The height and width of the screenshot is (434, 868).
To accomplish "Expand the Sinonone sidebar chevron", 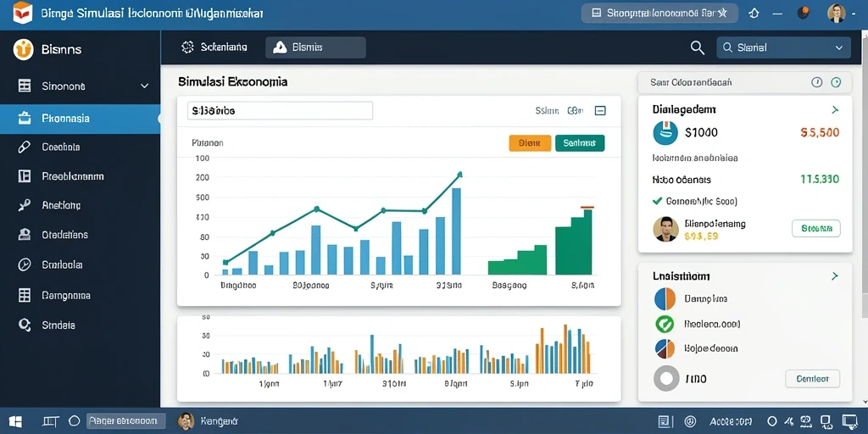I will [144, 86].
